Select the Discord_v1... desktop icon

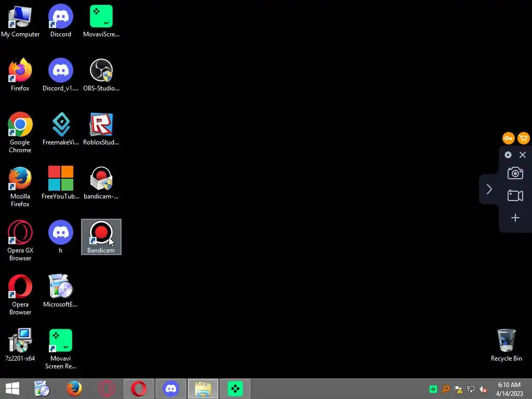point(60,75)
